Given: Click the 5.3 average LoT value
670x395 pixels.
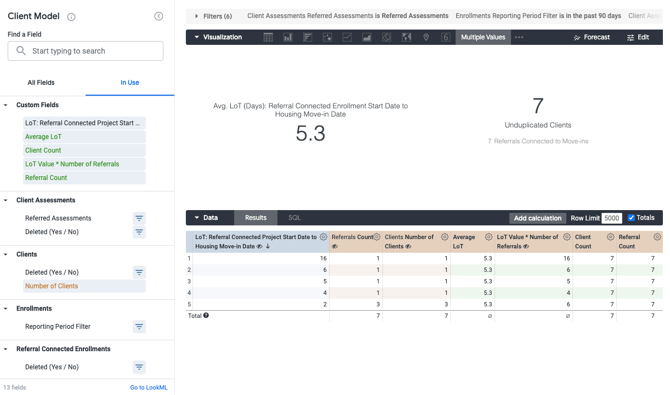Looking at the screenshot, I should coord(311,134).
